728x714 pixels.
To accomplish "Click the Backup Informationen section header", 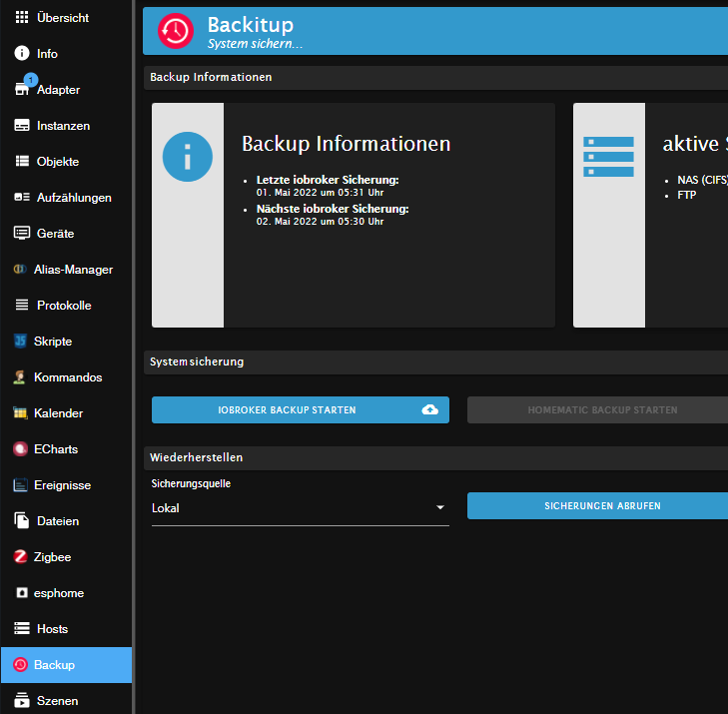I will (435, 78).
